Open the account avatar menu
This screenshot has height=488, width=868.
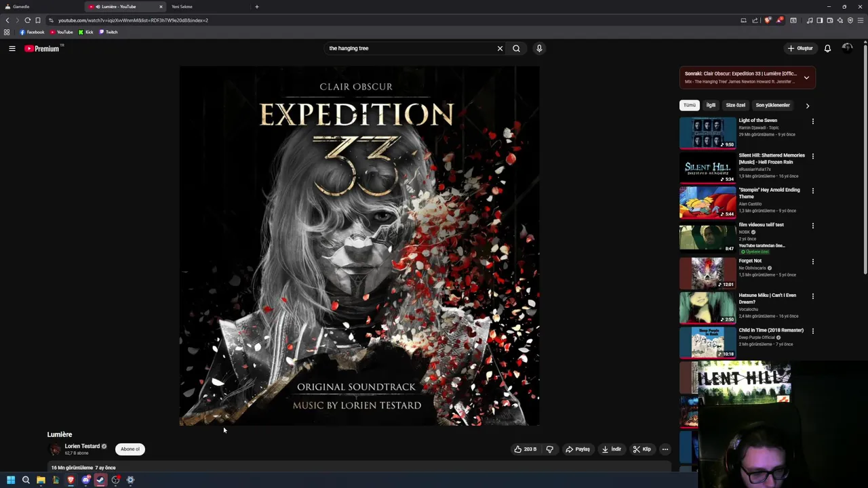[847, 48]
